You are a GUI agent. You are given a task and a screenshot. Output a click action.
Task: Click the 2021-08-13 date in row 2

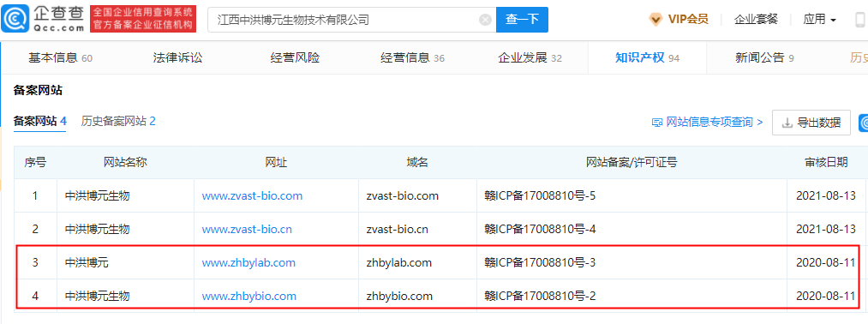[825, 230]
